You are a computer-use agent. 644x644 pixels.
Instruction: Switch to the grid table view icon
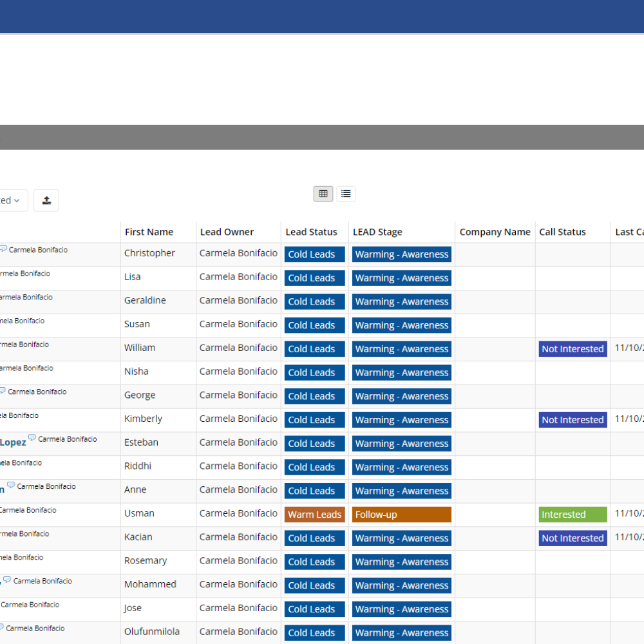[x=323, y=194]
